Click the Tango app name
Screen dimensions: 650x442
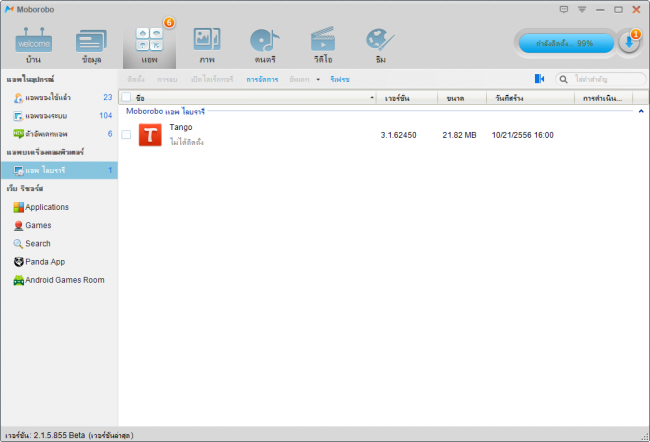point(181,127)
